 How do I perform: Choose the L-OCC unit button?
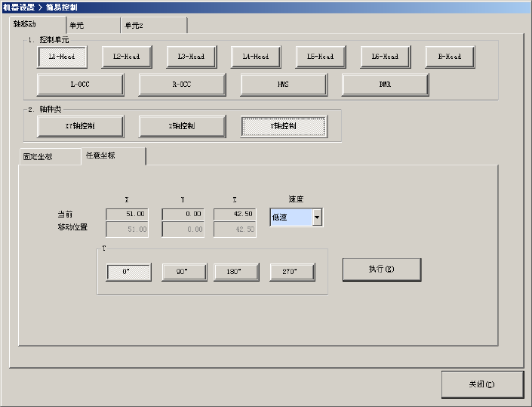coord(81,85)
